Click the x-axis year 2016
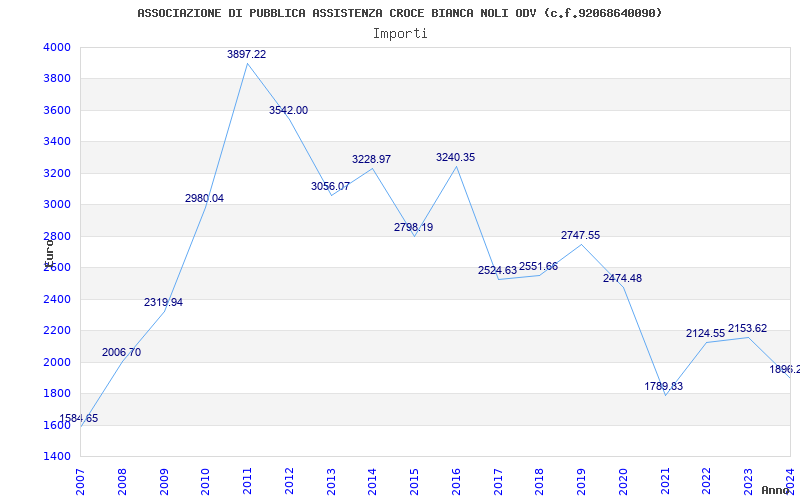The height and width of the screenshot is (500, 800). coord(456,482)
